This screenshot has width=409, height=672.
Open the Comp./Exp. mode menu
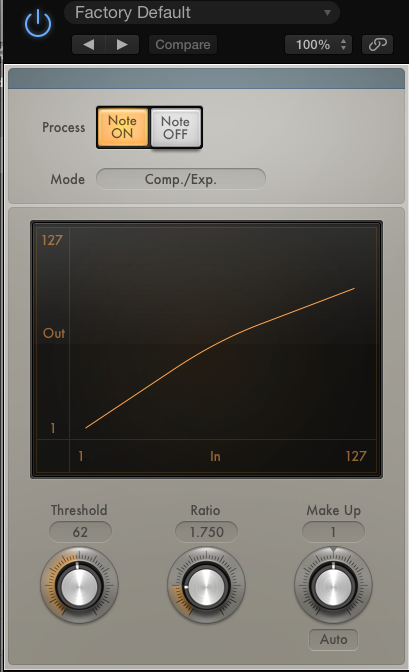181,179
